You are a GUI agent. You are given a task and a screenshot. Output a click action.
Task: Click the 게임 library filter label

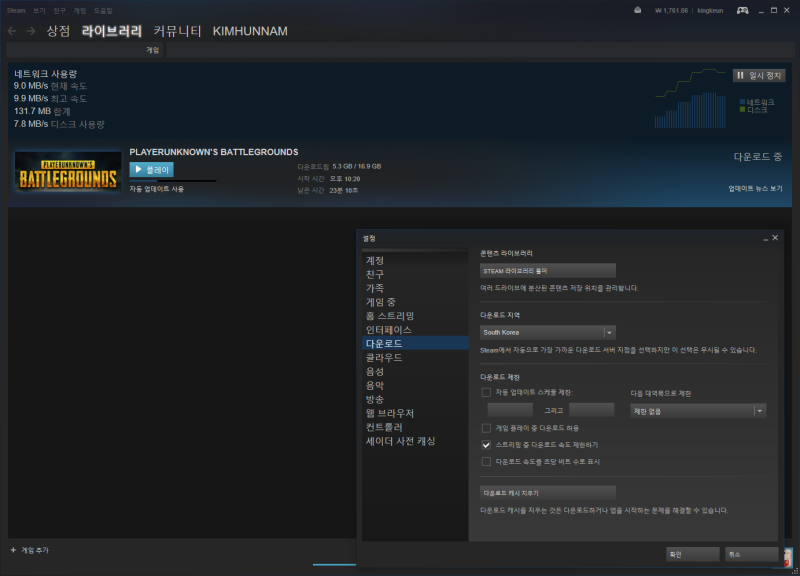[x=153, y=50]
